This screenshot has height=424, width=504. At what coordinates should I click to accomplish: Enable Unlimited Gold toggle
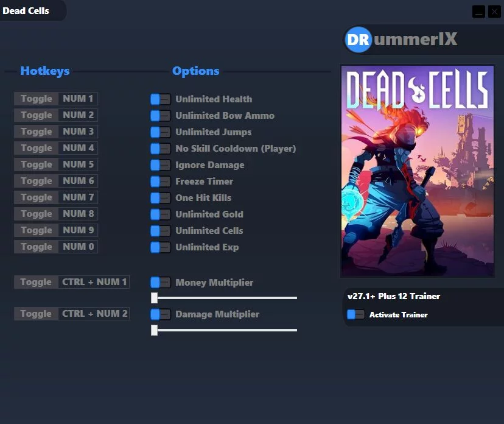[161, 214]
